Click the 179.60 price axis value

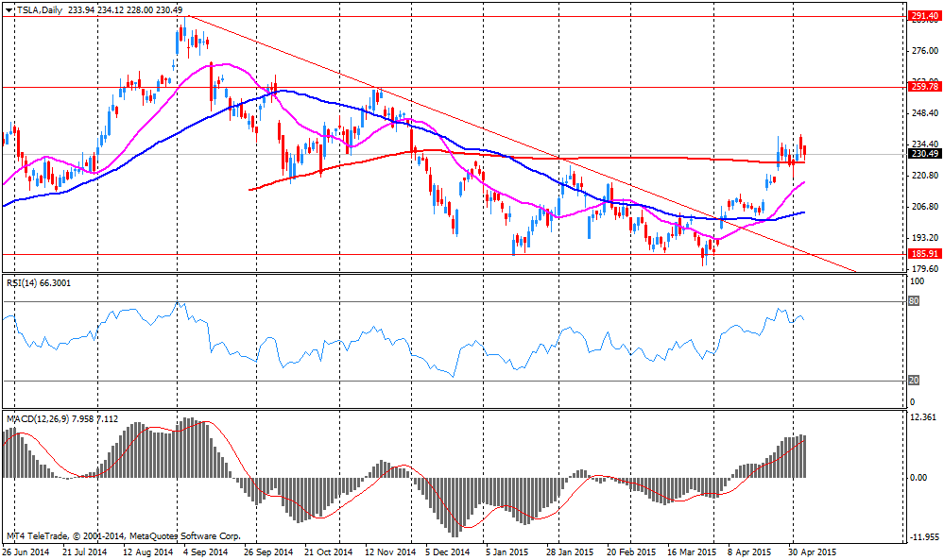(925, 269)
